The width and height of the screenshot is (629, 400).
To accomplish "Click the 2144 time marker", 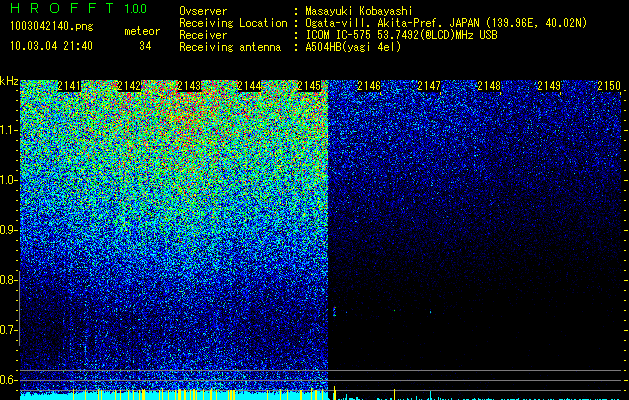I will click(x=249, y=86).
